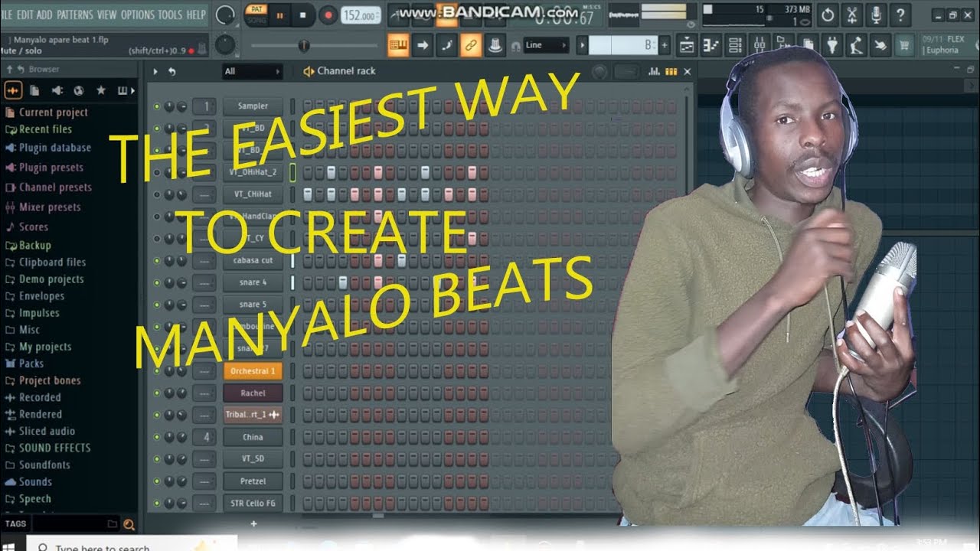
Task: Click the browser undo arrow icon
Action: click(x=22, y=69)
